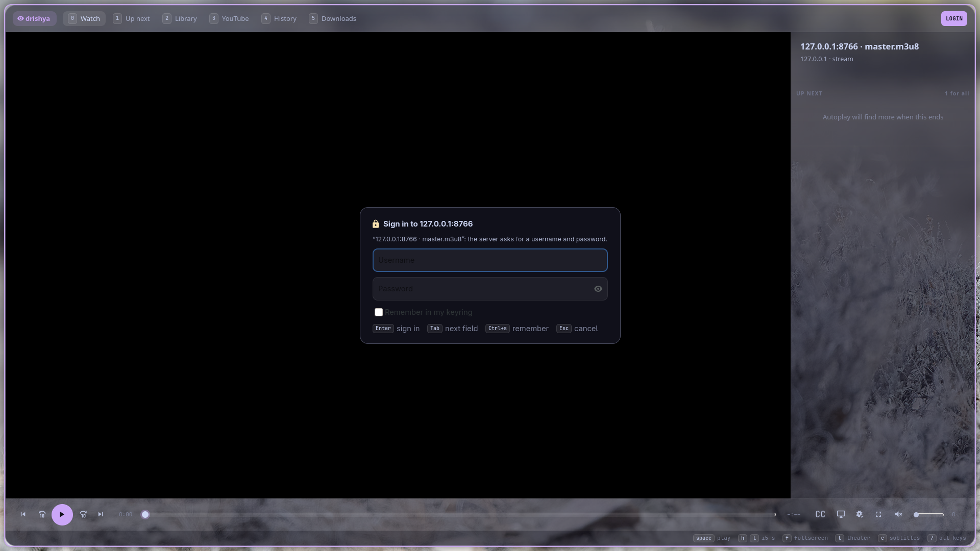Click the drishya eye logo

pyautogui.click(x=34, y=18)
